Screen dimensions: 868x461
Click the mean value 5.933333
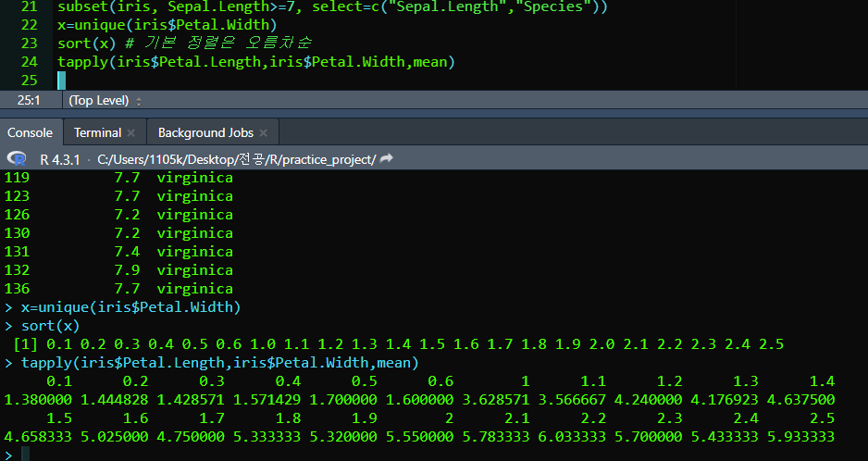tap(801, 437)
